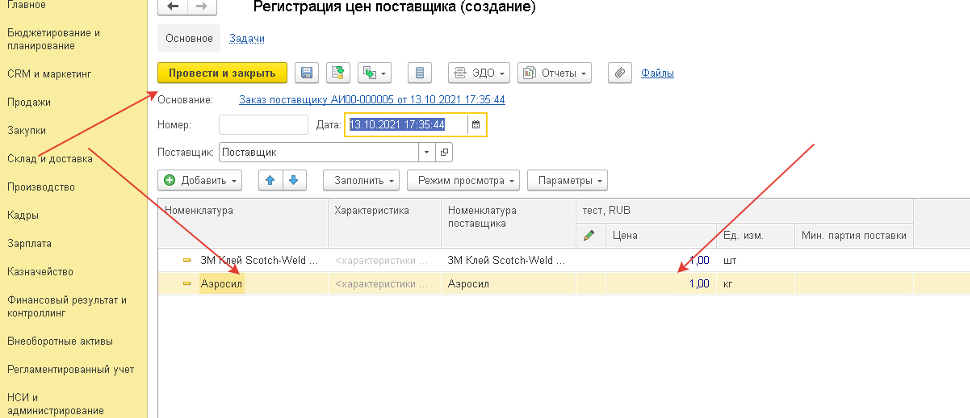Image resolution: width=970 pixels, height=418 pixels.
Task: Click the save (floppy disk) icon
Action: point(306,73)
